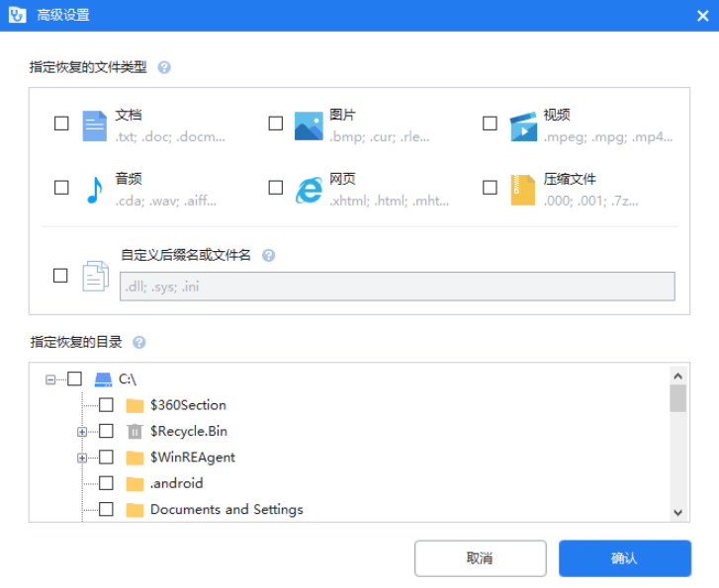Screen dimensions: 719x588
Task: Select the 网页 label text
Action: coord(342,179)
